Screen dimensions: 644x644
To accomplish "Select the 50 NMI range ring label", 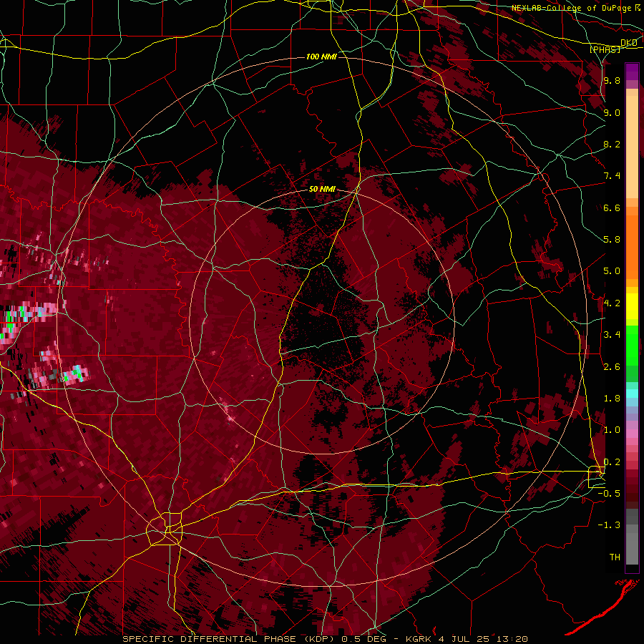I will 322,189.
